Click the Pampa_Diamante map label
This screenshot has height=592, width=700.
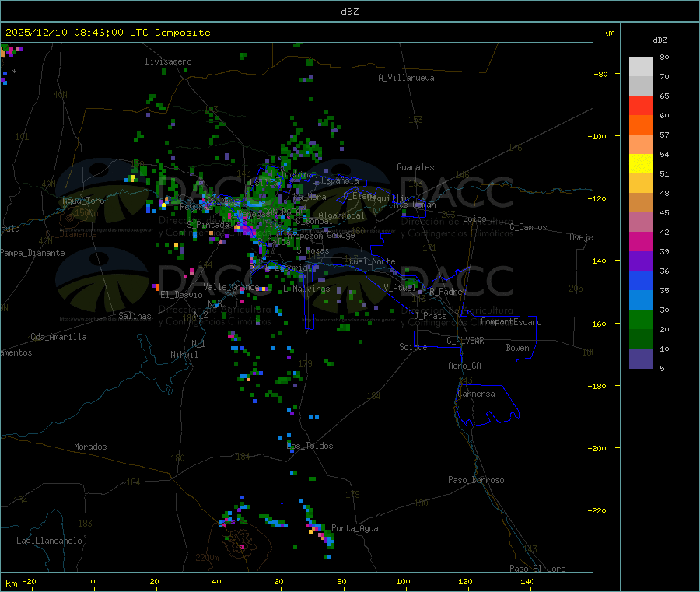tap(33, 253)
